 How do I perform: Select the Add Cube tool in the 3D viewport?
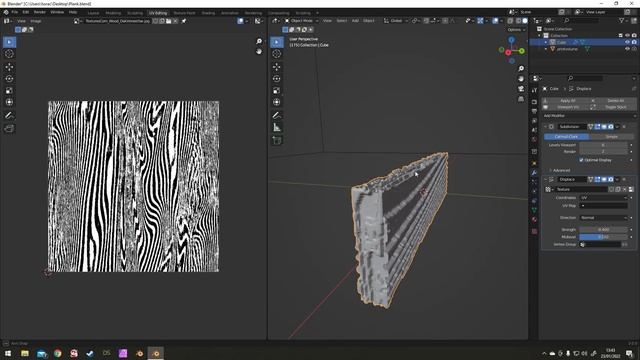[277, 140]
